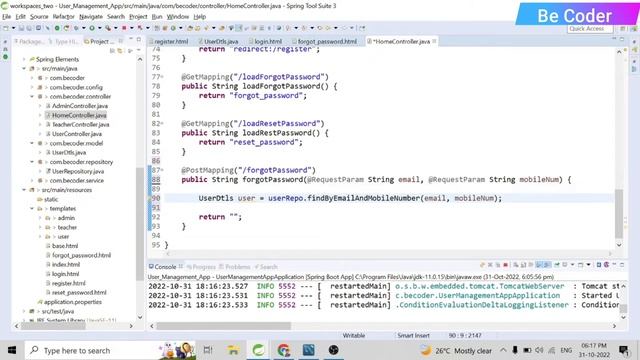
Task: Collapse the com.becoder.controller package
Action: (32, 97)
